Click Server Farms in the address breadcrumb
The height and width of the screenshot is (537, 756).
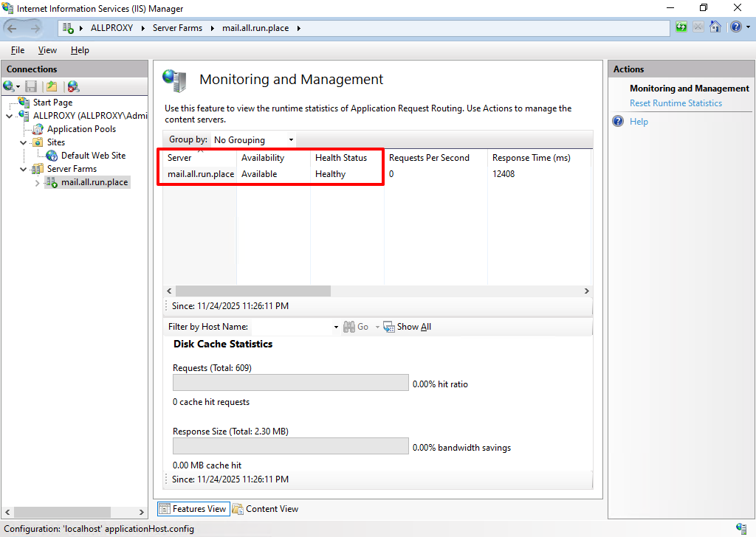click(x=177, y=28)
